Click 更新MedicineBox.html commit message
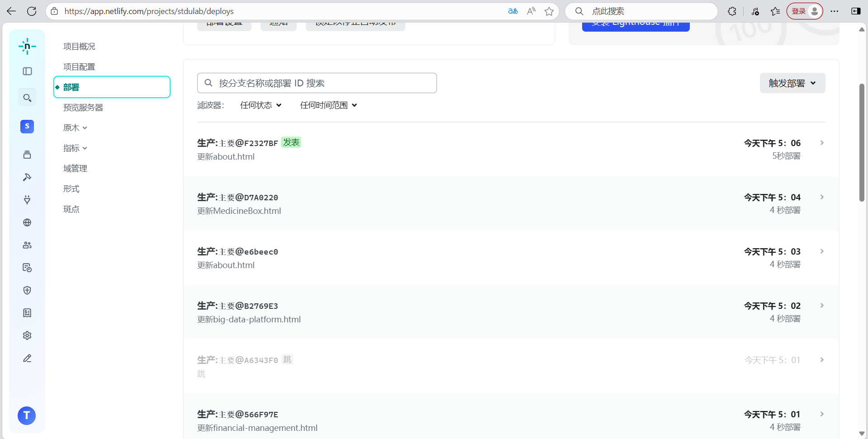Screen dimensions: 868x439 pyautogui.click(x=239, y=211)
